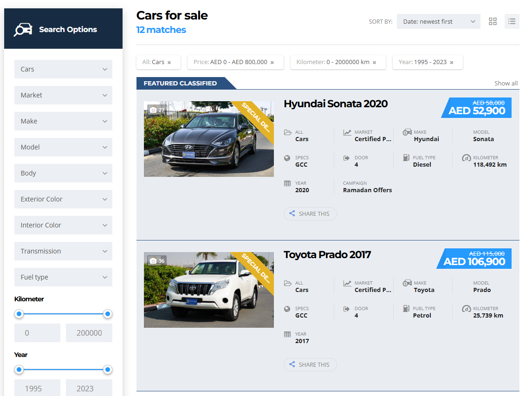Image resolution: width=532 pixels, height=396 pixels.
Task: Click Show all featured classifieds link
Action: tap(506, 83)
